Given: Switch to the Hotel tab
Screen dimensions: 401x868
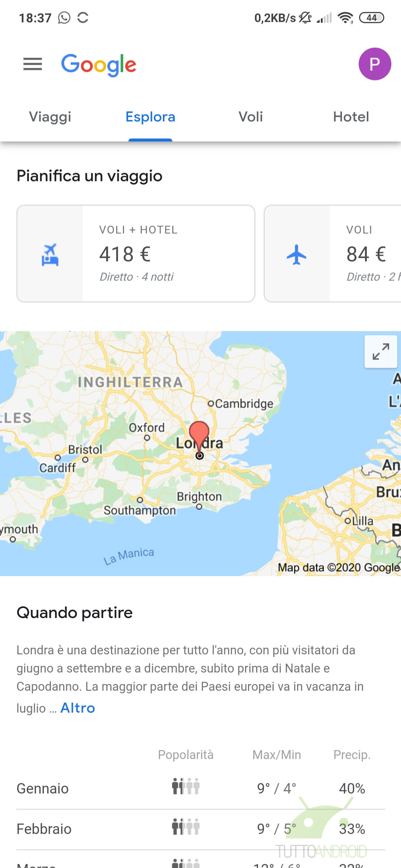Looking at the screenshot, I should click(351, 117).
